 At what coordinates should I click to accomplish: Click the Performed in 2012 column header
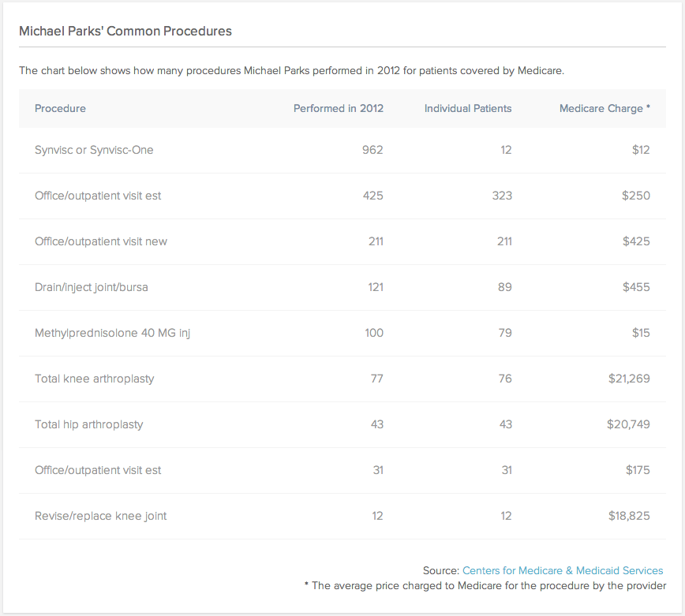click(338, 108)
